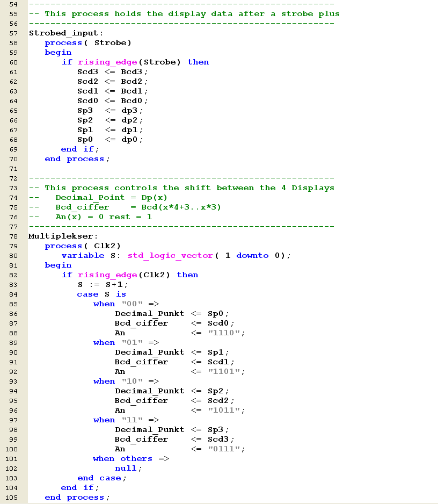Screen dimensions: 438x504
Task: Click 'end process;' on line 70
Action: (x=77, y=159)
